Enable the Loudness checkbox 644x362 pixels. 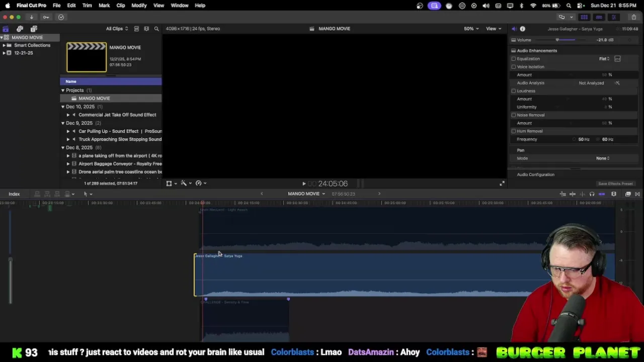click(514, 91)
